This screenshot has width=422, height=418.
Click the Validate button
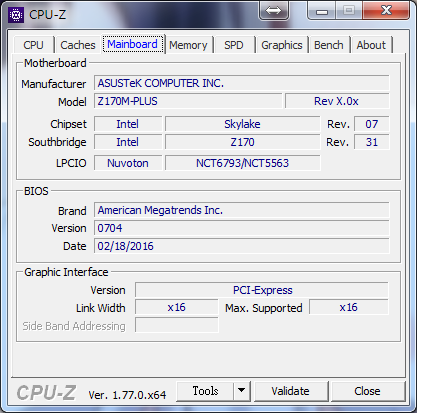291,391
